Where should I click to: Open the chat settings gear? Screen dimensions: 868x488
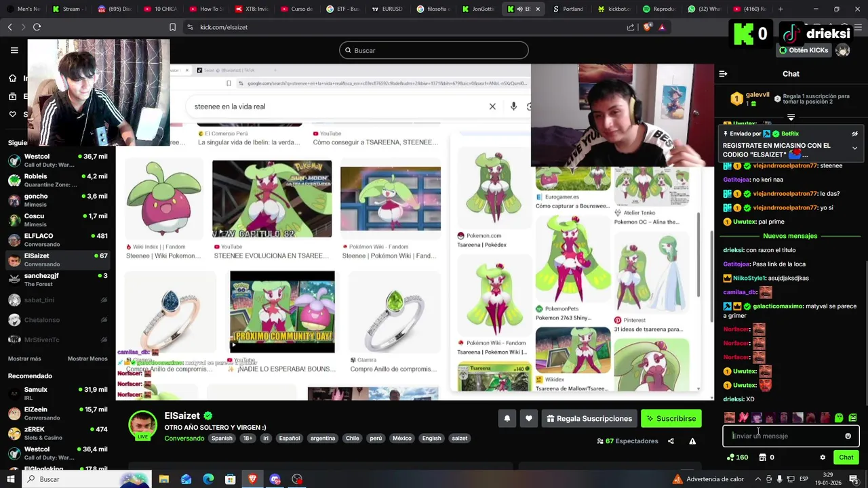click(823, 457)
